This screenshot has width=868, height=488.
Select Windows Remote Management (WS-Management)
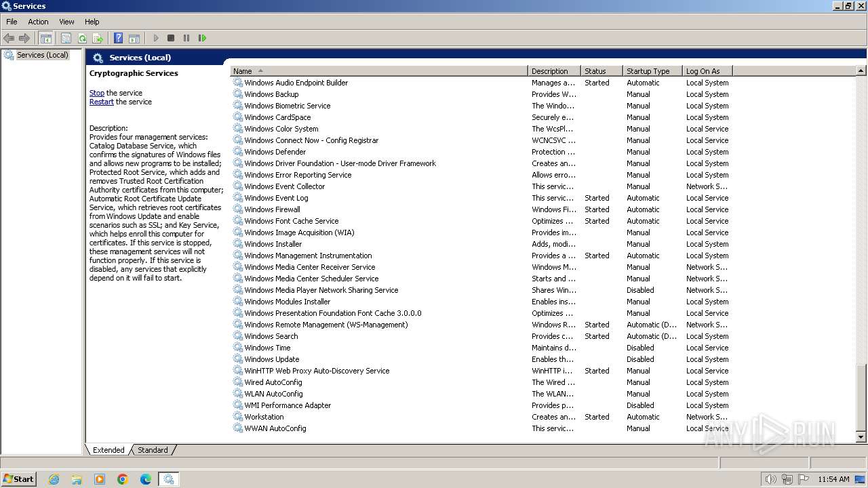tap(325, 325)
